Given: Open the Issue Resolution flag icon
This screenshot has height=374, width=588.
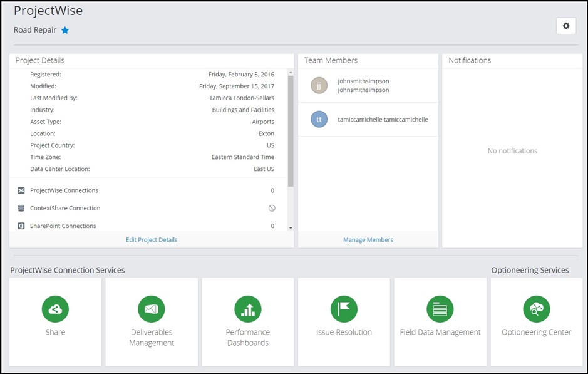Looking at the screenshot, I should click(344, 309).
